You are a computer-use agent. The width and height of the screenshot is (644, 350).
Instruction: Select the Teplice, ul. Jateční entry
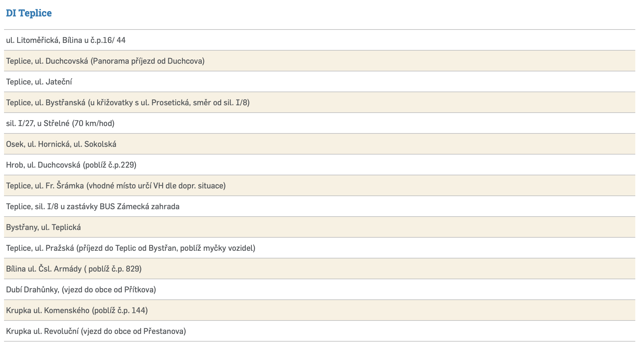coord(39,82)
